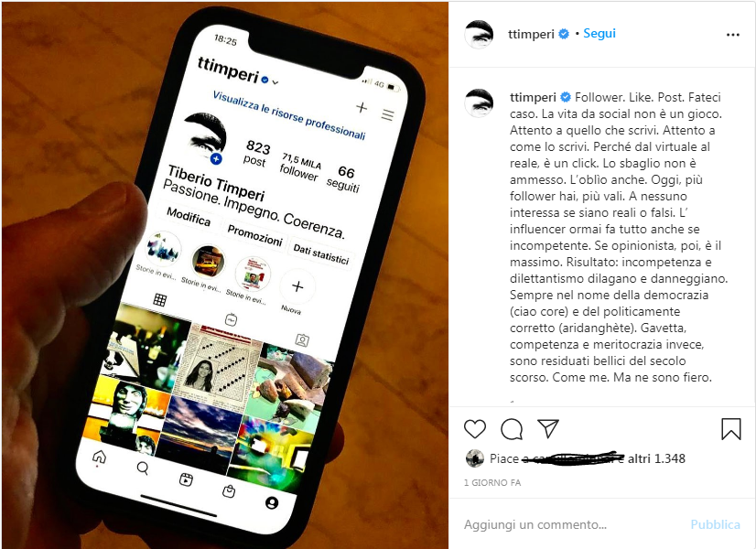Click the home icon on the phone photo
This screenshot has width=756, height=549.
[100, 457]
